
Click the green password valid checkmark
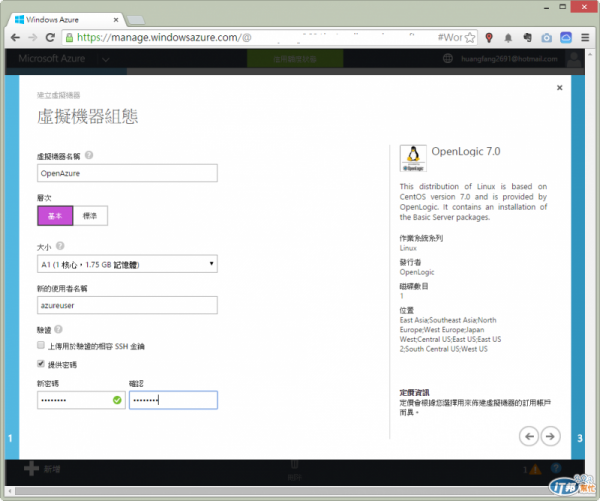(117, 400)
